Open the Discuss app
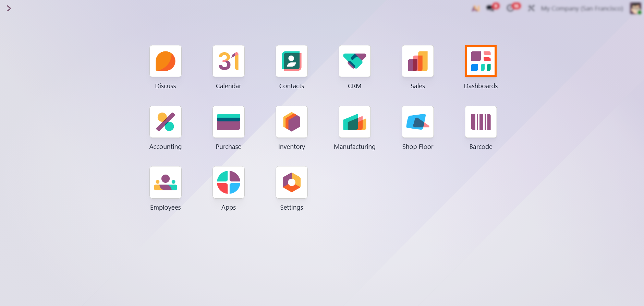 165,61
